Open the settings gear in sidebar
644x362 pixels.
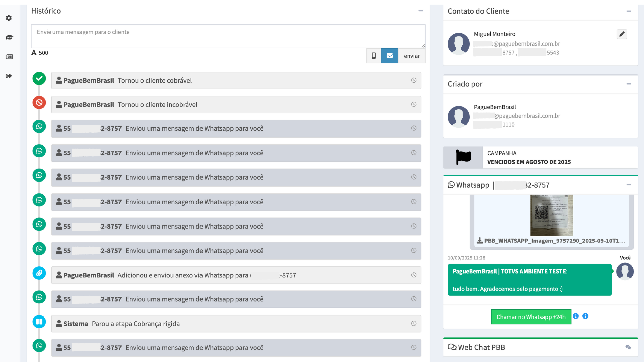coord(9,18)
